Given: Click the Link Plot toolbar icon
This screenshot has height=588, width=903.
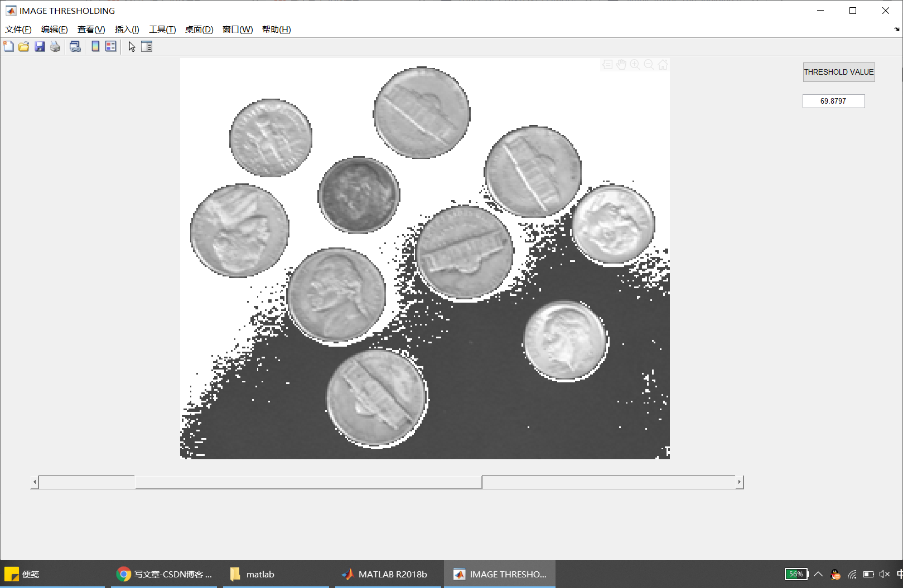Looking at the screenshot, I should [x=75, y=46].
